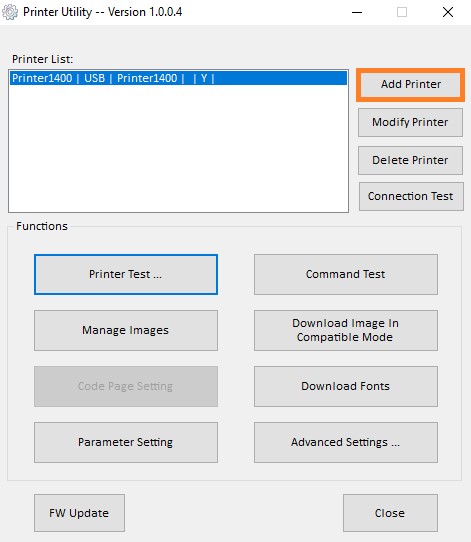Run the Connection Test
Screen dimensions: 471x542
(411, 196)
